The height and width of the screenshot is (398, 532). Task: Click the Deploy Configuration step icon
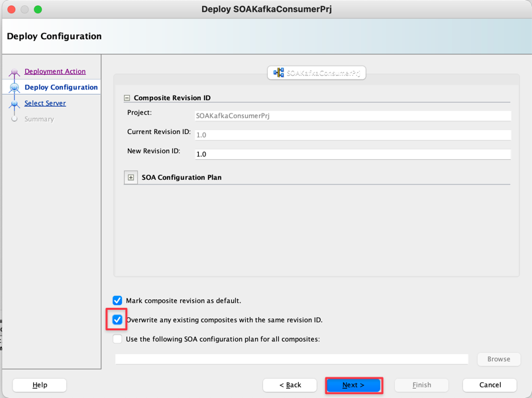coord(15,87)
